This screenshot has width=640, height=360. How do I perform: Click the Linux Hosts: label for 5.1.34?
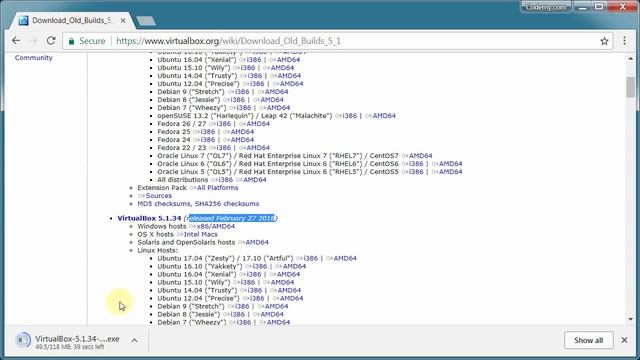(158, 250)
